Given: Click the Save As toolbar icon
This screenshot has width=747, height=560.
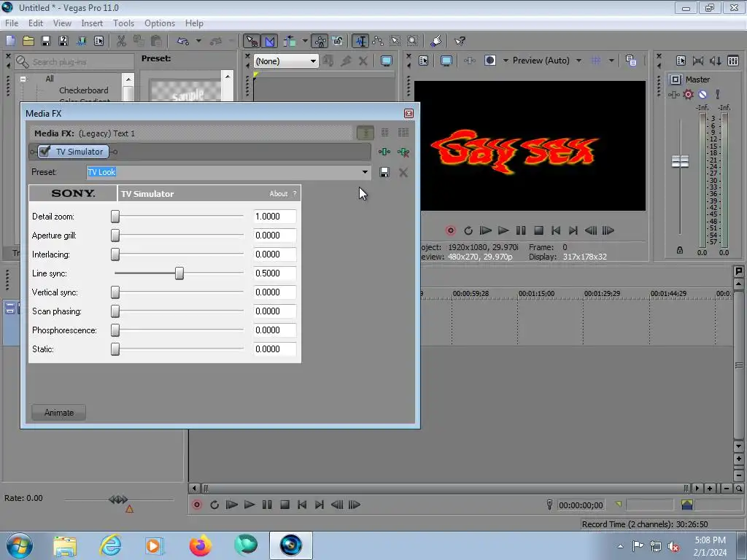Looking at the screenshot, I should pyautogui.click(x=63, y=41).
